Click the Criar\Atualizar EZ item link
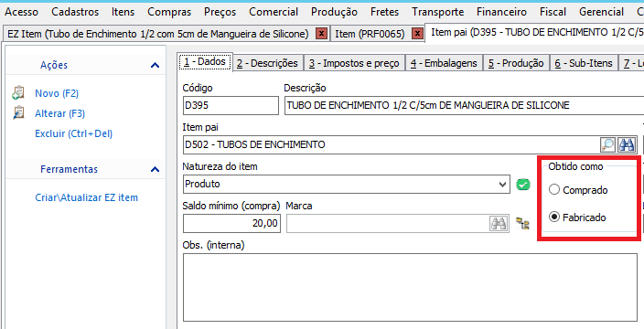This screenshot has height=329, width=644. pos(87,197)
